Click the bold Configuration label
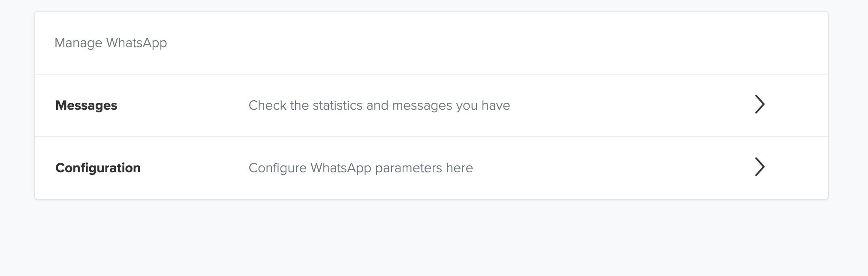 tap(98, 168)
